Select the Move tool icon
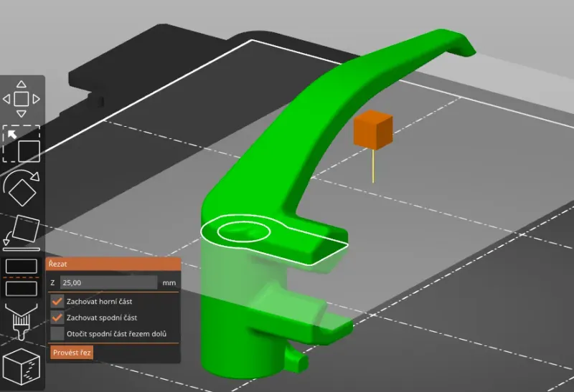This screenshot has height=392, width=574. 22,99
